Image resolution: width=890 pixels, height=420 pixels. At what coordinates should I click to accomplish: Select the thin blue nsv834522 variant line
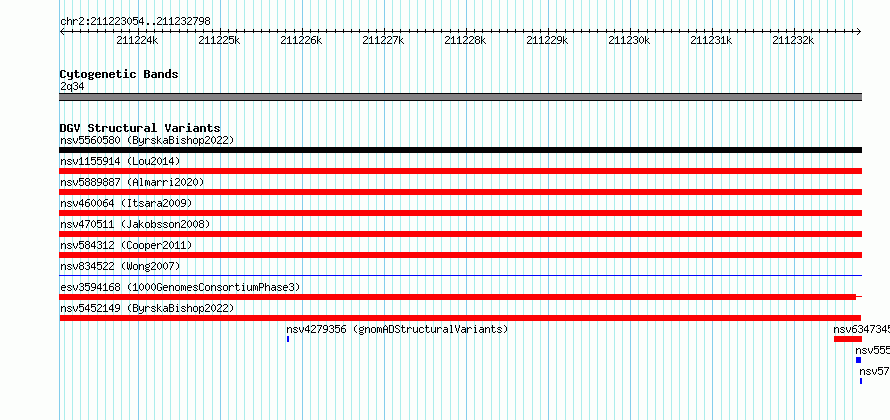(x=460, y=276)
